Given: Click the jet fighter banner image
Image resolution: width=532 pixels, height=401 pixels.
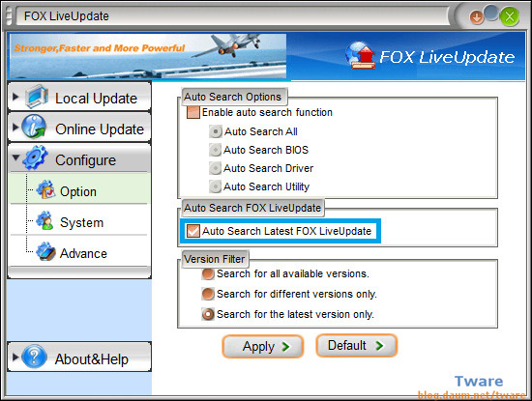Looking at the screenshot, I should [x=148, y=56].
